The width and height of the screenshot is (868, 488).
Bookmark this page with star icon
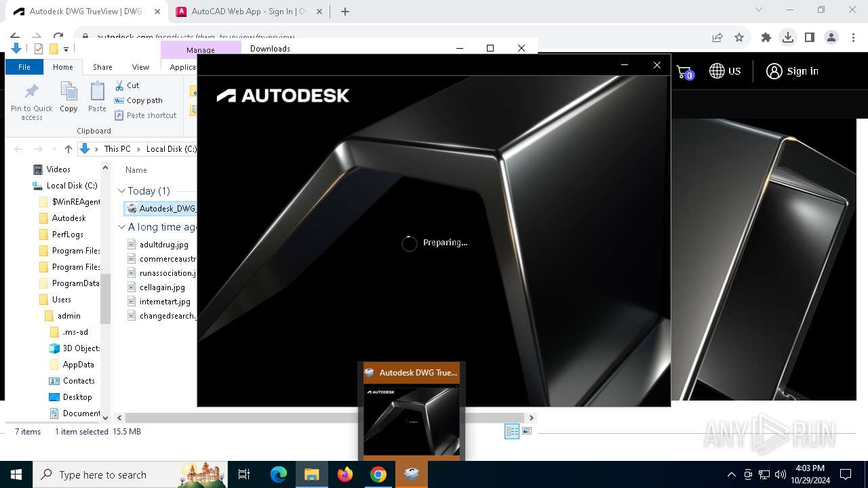click(739, 38)
